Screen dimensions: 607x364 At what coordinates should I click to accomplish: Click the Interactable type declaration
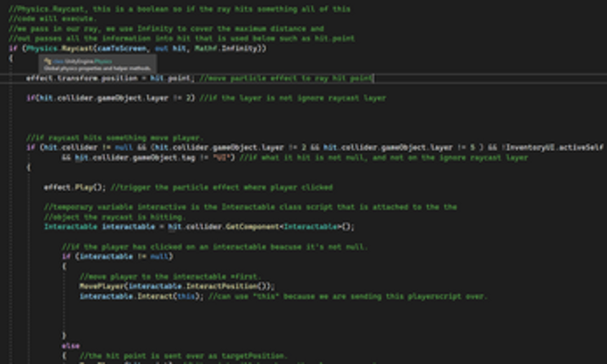tap(70, 227)
